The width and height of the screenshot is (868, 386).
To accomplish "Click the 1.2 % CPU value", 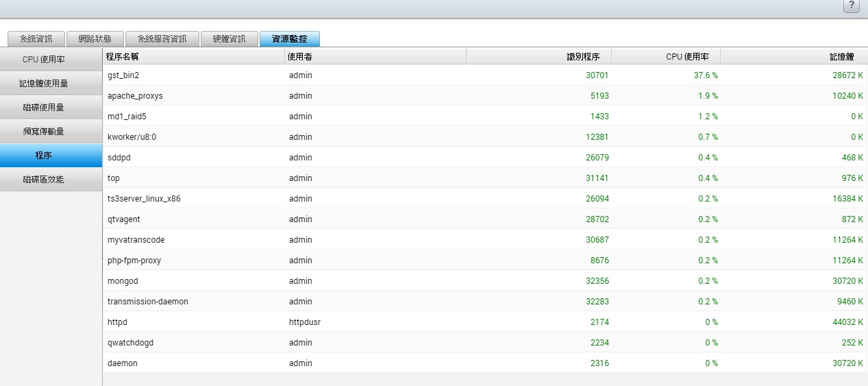I will point(708,117).
